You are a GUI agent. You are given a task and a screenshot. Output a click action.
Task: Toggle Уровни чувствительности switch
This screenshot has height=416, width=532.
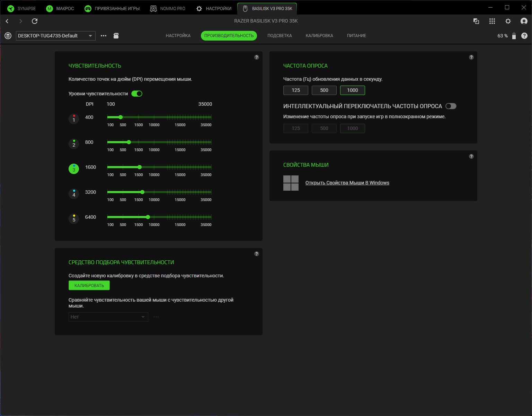[137, 94]
